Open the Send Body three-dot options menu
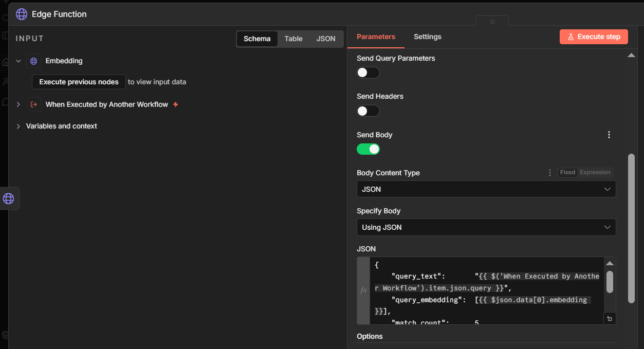 tap(609, 135)
